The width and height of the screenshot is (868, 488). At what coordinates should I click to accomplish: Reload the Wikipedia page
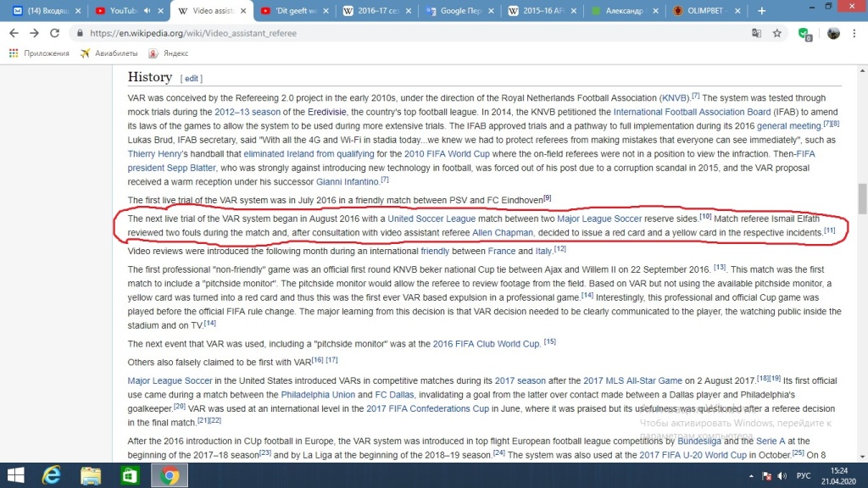(x=54, y=33)
